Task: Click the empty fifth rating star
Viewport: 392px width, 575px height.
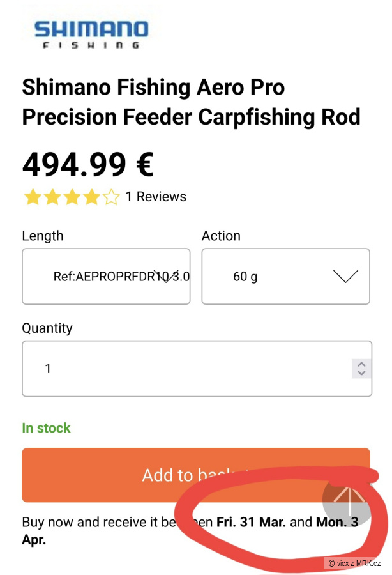Action: 111,197
